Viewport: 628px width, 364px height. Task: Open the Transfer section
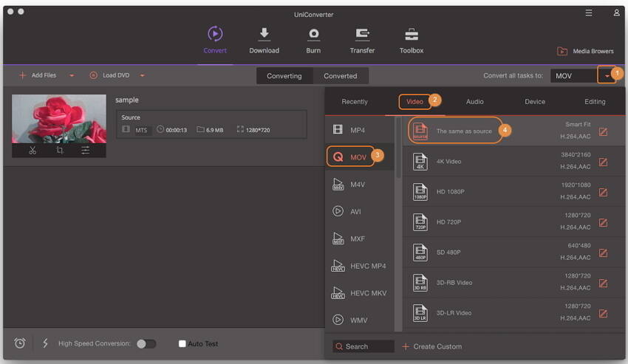coord(362,41)
